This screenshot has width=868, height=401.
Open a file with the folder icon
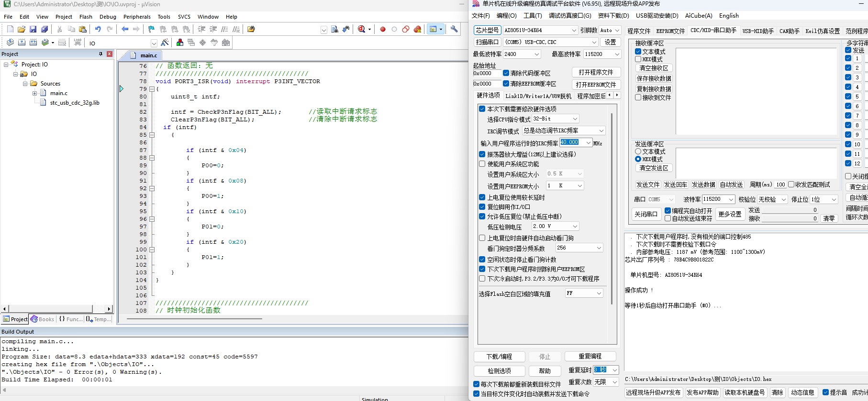22,30
